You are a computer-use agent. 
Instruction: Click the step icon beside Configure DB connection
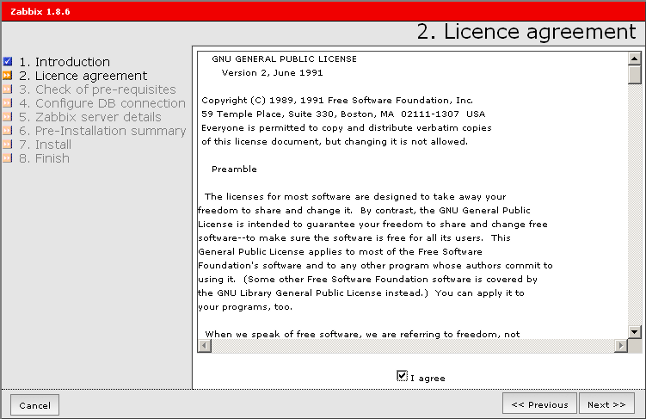(x=8, y=104)
